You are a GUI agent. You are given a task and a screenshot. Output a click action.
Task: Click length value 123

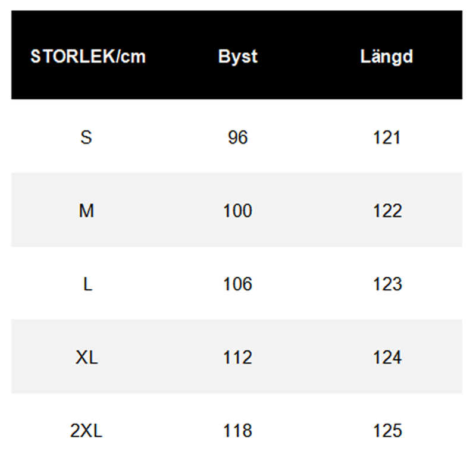pos(387,284)
